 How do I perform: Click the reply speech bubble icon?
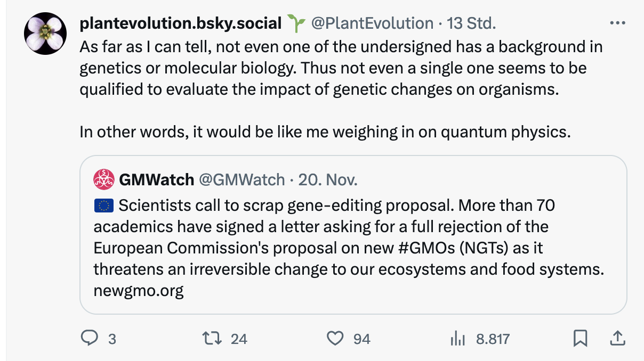(x=89, y=338)
